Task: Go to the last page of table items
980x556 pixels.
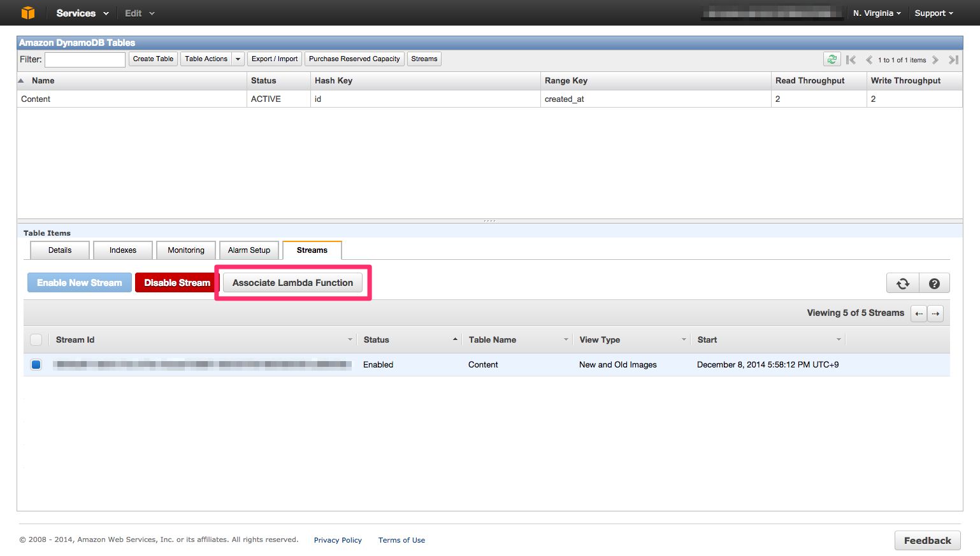Action: [954, 59]
